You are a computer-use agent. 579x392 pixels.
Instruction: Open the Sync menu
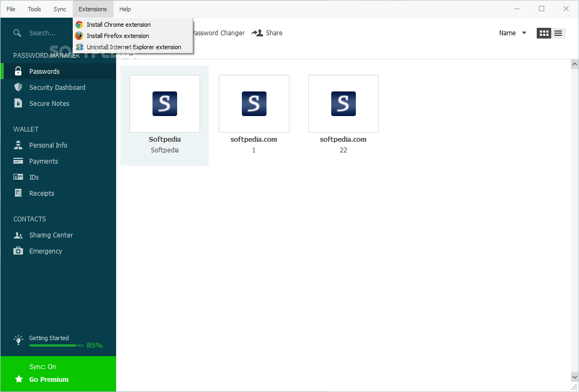tap(60, 9)
